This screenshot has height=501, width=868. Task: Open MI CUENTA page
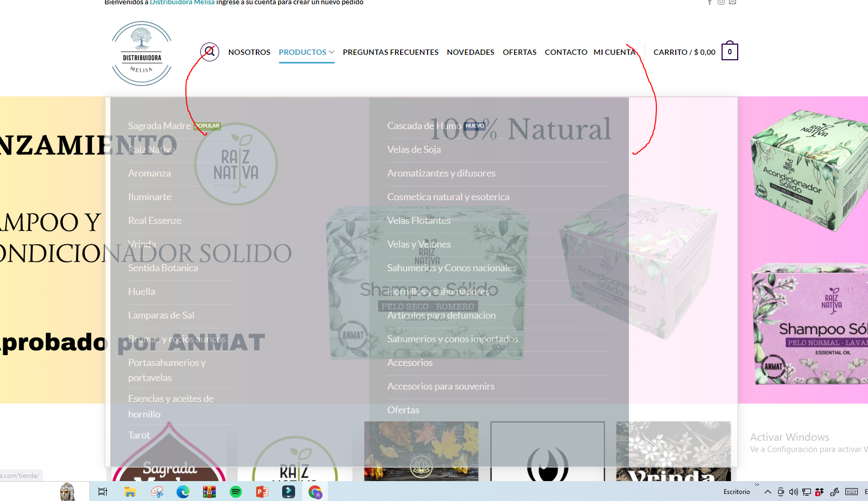pos(614,52)
